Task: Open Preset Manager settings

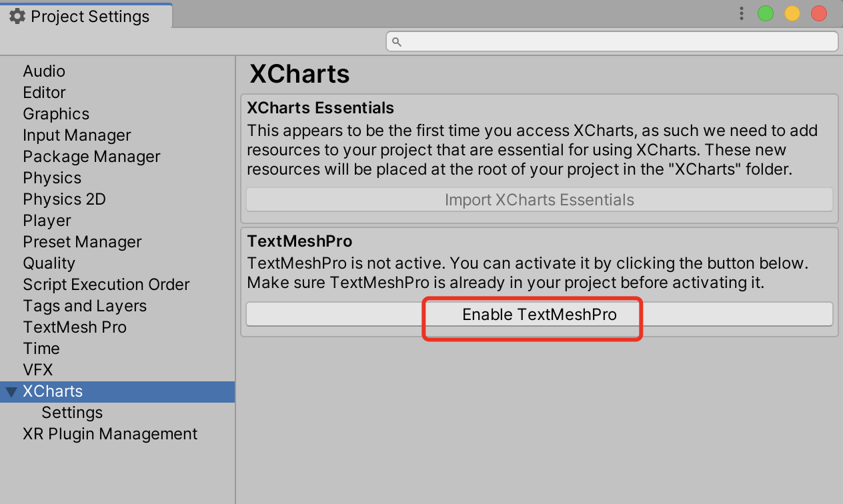Action: point(82,242)
